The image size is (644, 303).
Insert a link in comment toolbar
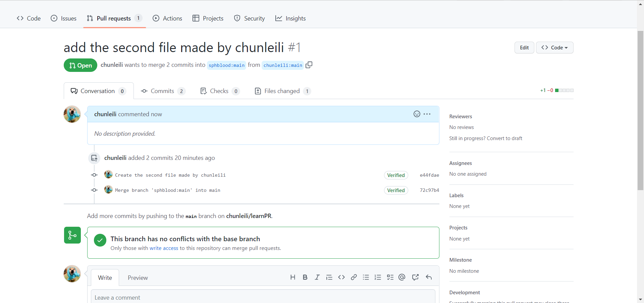pos(354,277)
